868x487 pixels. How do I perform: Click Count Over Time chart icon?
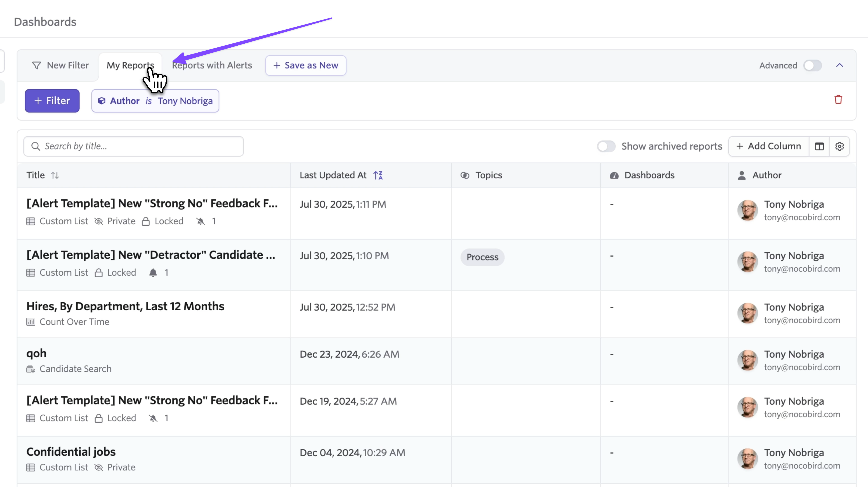(31, 322)
